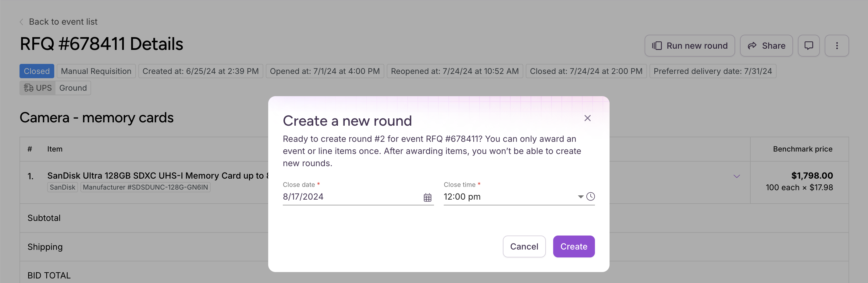The width and height of the screenshot is (868, 283).
Task: Expand the Close time dropdown arrow
Action: tap(580, 197)
